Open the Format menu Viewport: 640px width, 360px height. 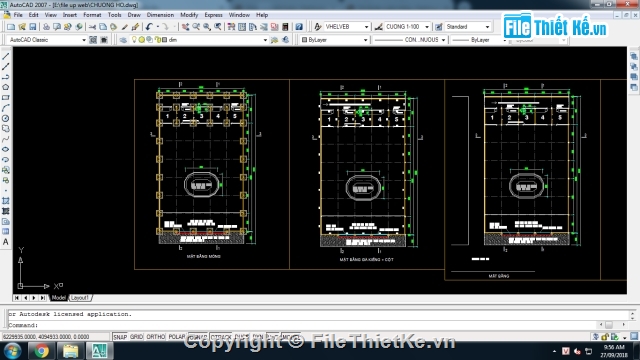pyautogui.click(x=92, y=15)
